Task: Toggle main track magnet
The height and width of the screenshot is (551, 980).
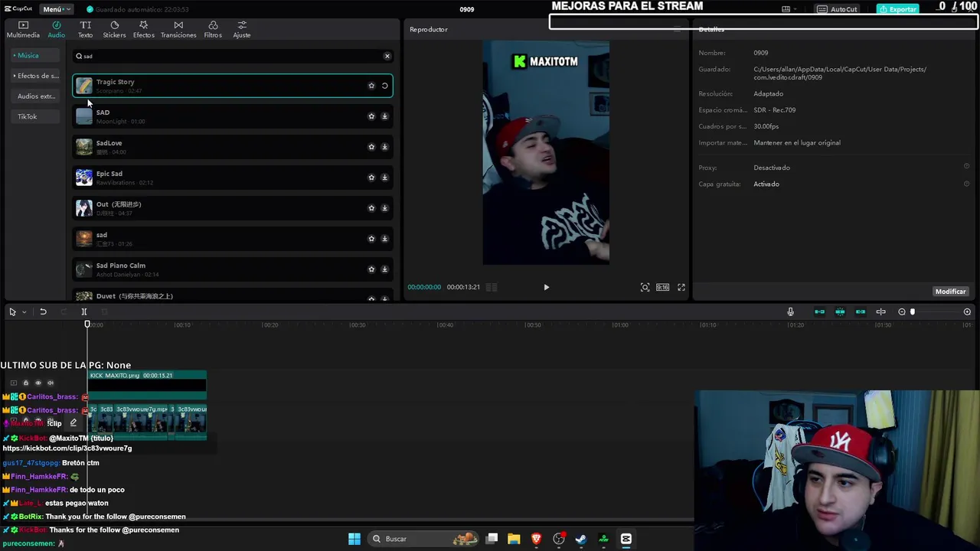Action: [x=819, y=311]
